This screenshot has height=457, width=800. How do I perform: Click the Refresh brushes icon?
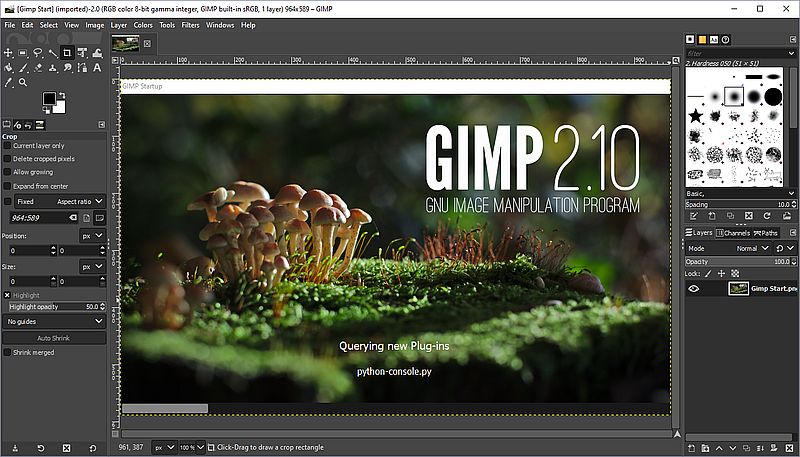[767, 216]
